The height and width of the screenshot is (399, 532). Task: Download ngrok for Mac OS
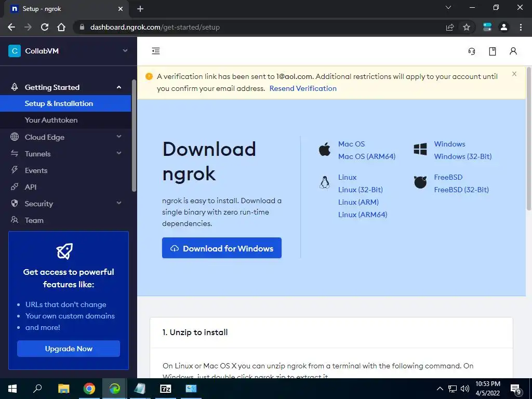352,144
